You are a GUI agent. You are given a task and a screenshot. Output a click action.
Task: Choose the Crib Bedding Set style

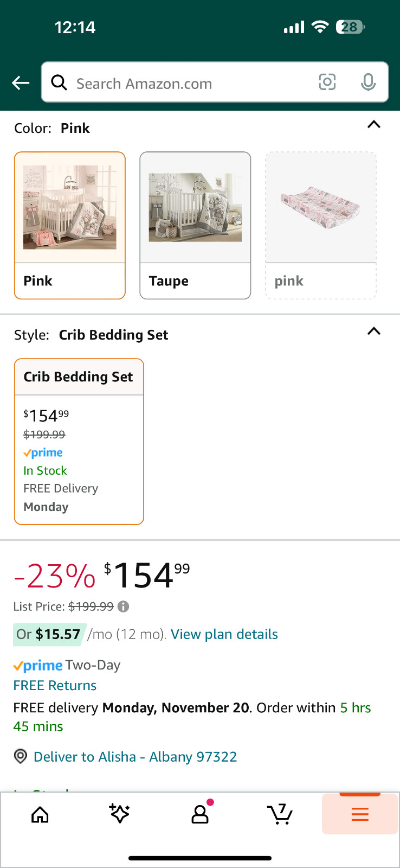coord(79,441)
